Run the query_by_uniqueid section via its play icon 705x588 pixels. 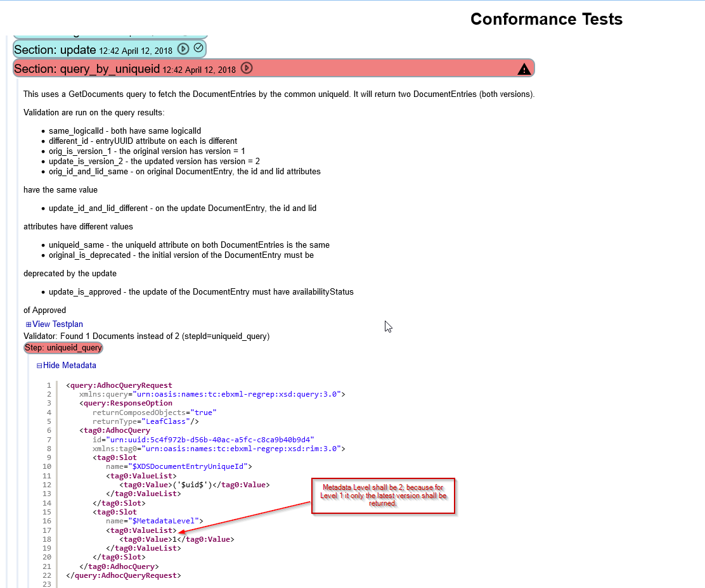[247, 68]
